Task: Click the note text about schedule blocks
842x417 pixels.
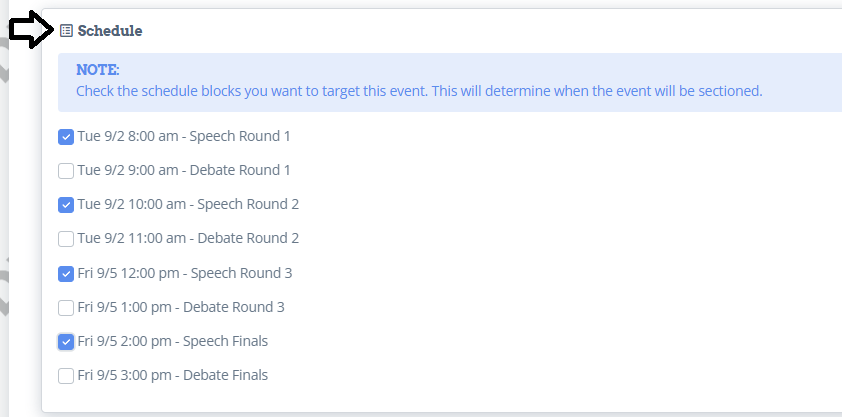Action: [419, 91]
